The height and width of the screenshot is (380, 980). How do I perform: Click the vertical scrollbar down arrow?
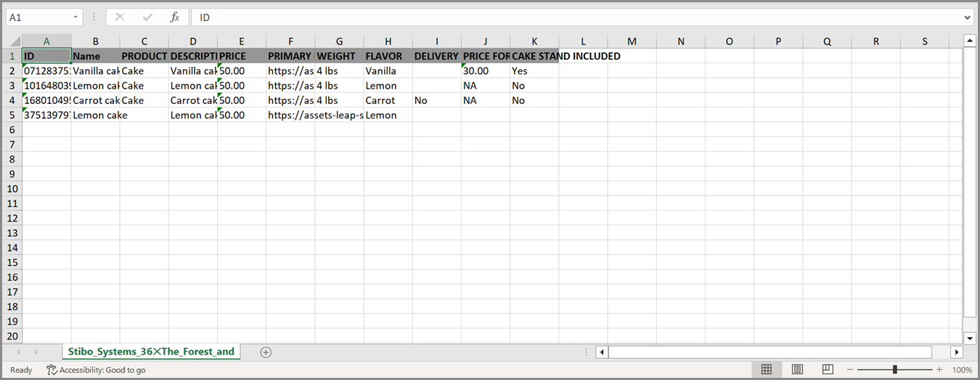(x=969, y=338)
